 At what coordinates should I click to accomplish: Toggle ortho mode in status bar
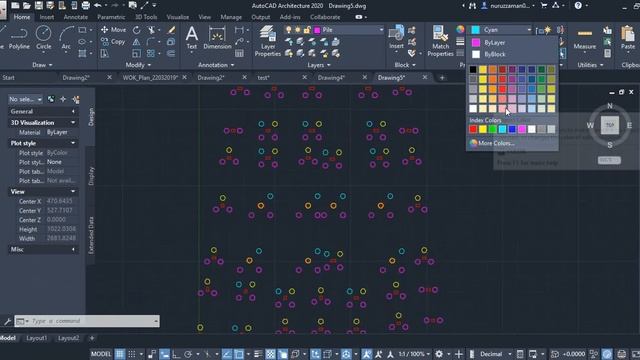176,354
